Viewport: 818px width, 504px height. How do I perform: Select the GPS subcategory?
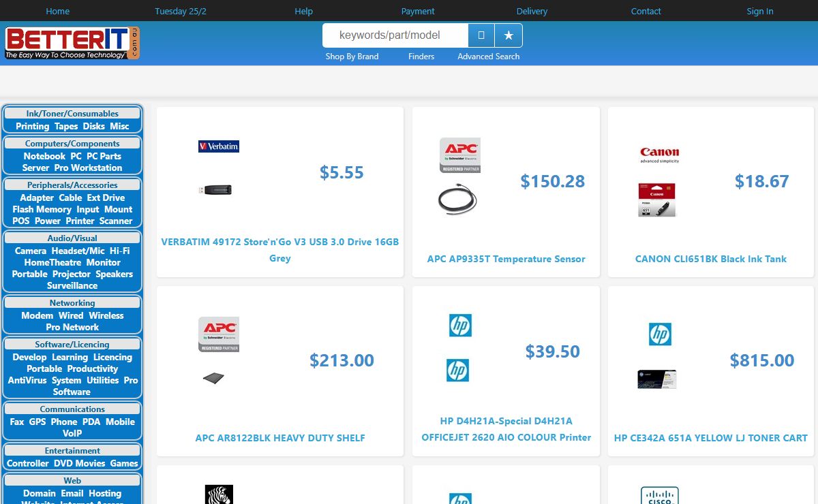[x=37, y=422]
